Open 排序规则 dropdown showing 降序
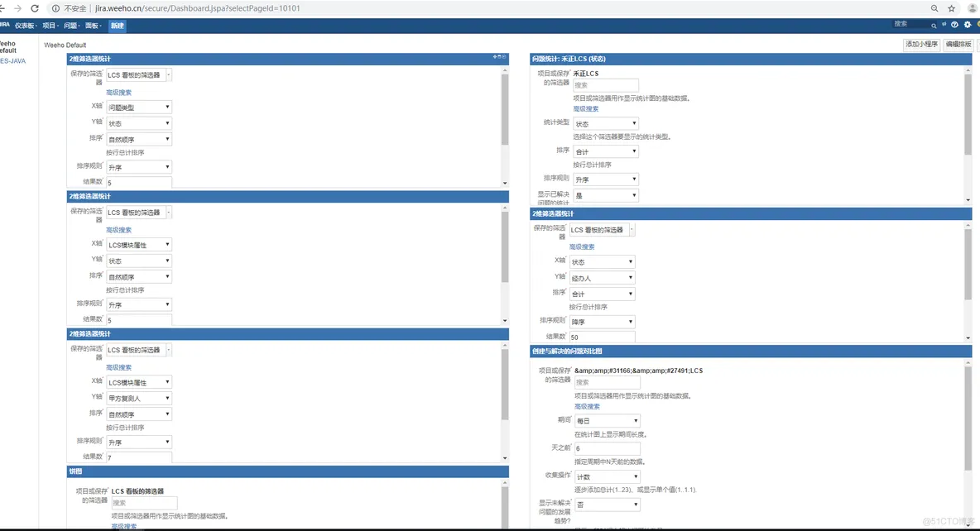Viewport: 980px width, 531px height. (x=602, y=322)
